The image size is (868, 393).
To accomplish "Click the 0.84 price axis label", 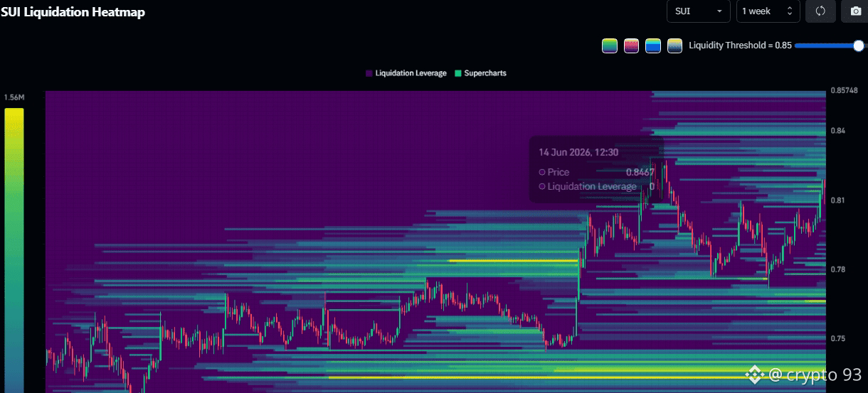I will pyautogui.click(x=837, y=131).
